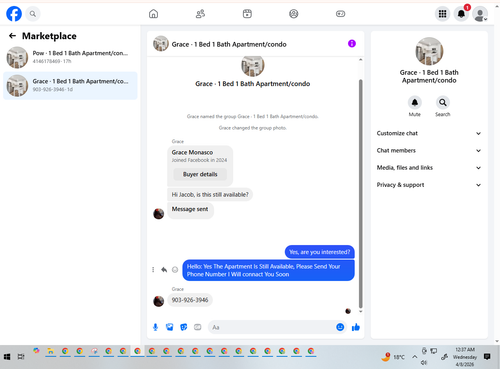Screen dimensions: 500x369
Task: Open the Friends tab in top navigation
Action: point(200,14)
